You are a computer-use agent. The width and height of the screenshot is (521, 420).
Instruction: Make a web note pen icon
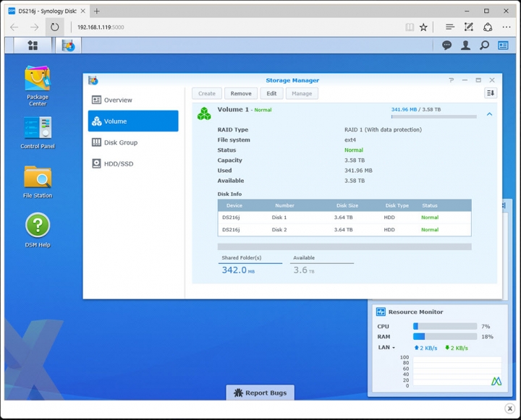click(x=468, y=27)
